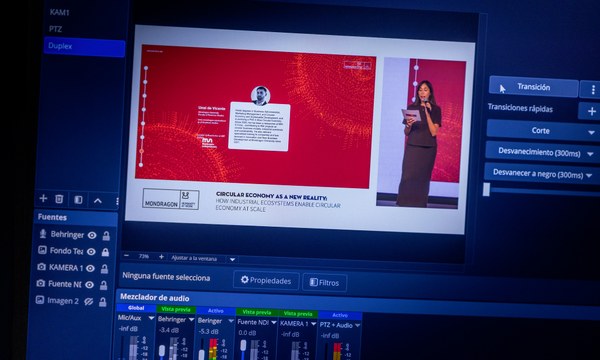This screenshot has height=360, width=600.
Task: Show the hidden Imagen 2 source
Action: pyautogui.click(x=88, y=301)
